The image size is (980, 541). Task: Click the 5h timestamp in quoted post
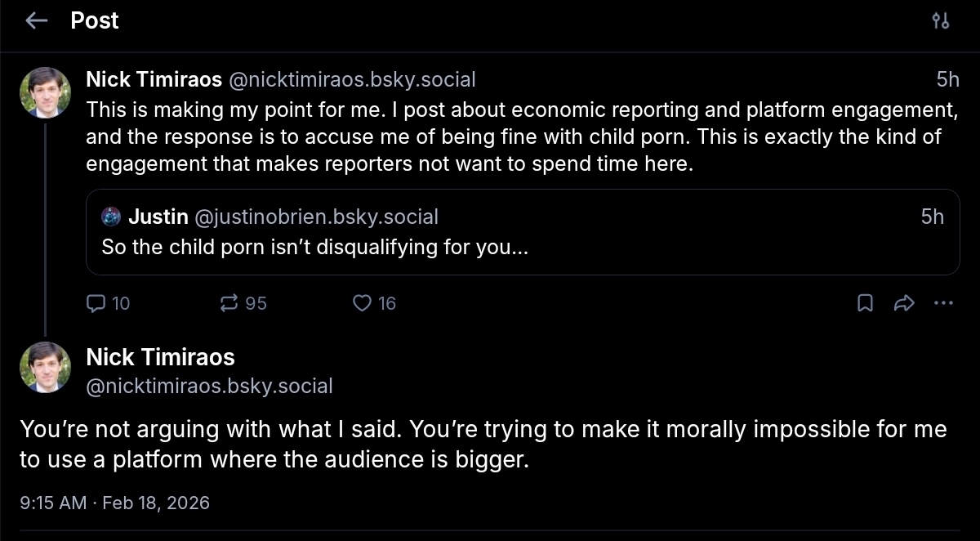pos(932,217)
